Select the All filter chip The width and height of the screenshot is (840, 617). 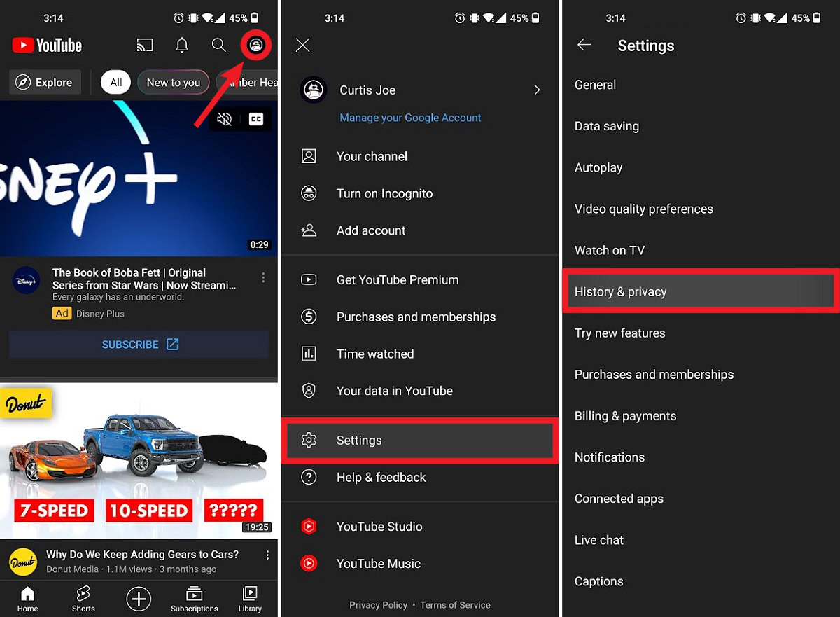[116, 83]
